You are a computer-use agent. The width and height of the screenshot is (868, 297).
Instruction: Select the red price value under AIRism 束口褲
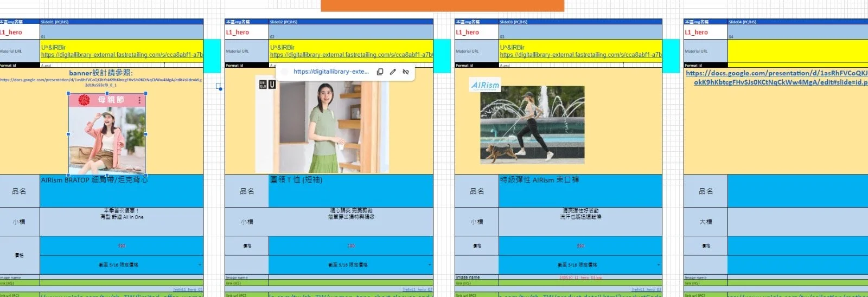(x=580, y=246)
